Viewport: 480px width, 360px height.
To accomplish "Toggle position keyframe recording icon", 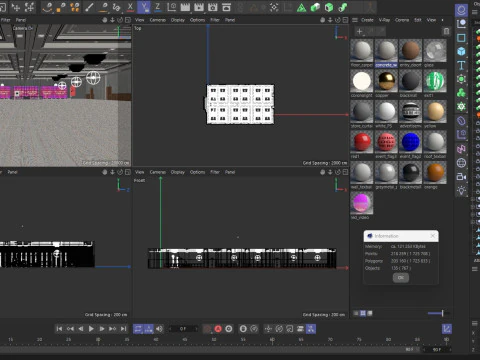I will coord(268,329).
